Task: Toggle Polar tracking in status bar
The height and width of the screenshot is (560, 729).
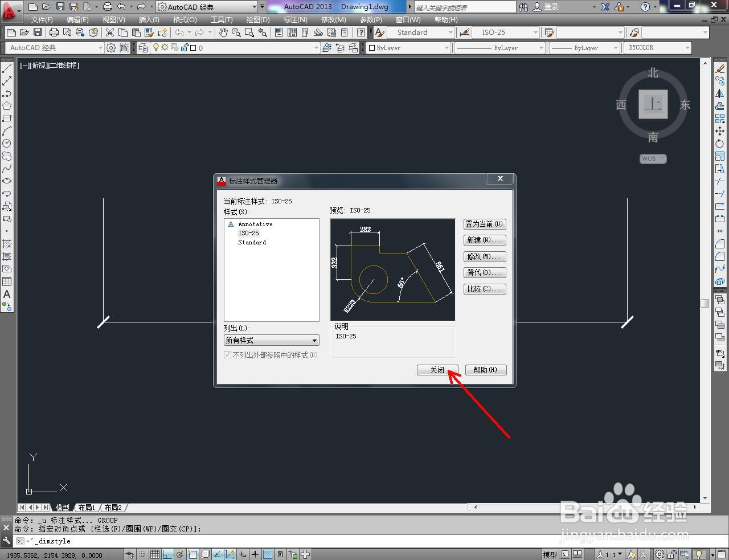Action: [180, 554]
